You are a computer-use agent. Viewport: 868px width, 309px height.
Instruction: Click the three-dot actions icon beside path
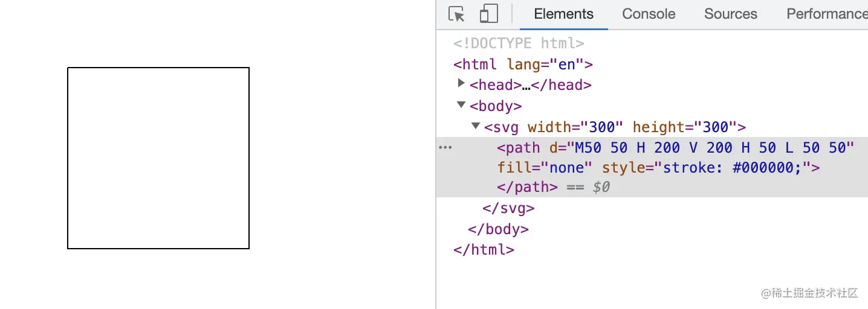coord(445,147)
